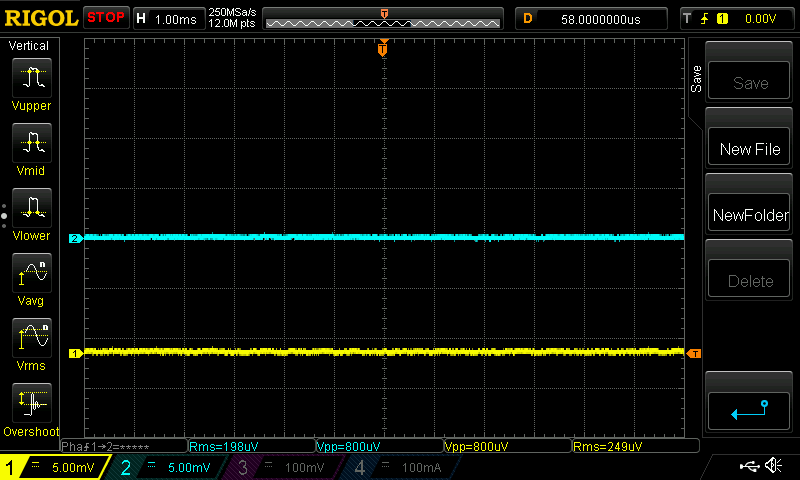Click the orange trigger position marker above grid
This screenshot has height=480, width=800.
point(383,48)
